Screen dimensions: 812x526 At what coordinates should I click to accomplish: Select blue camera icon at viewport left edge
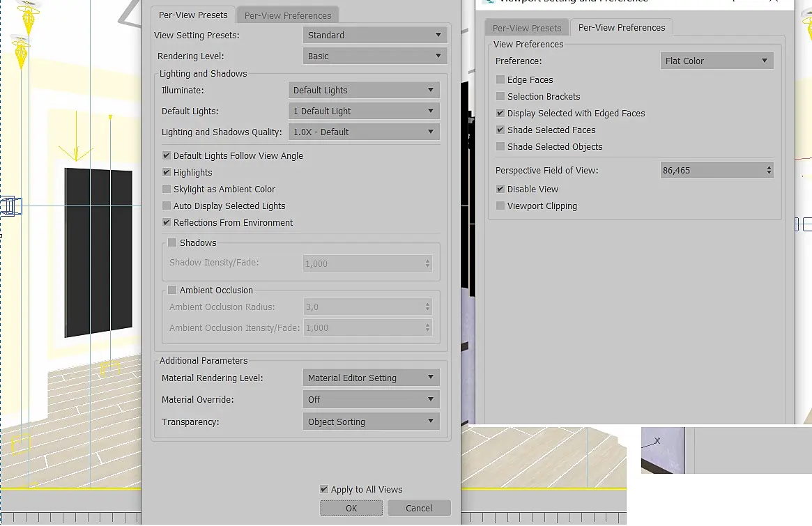pyautogui.click(x=10, y=206)
